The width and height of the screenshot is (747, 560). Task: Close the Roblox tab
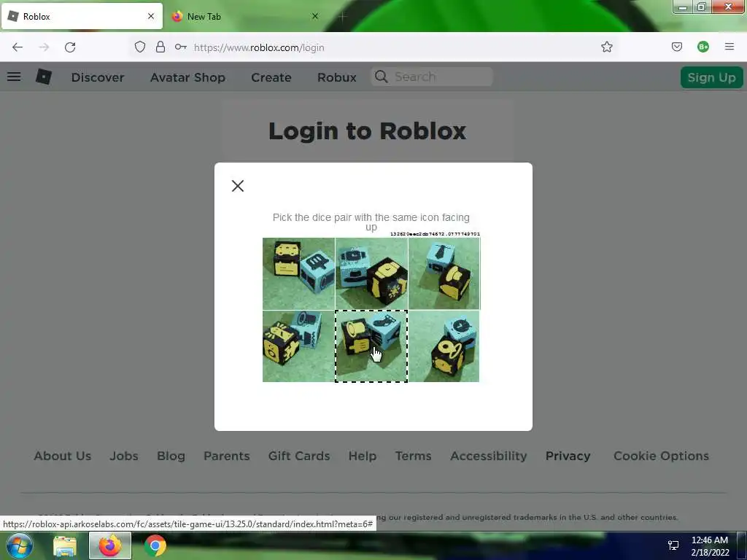(151, 16)
